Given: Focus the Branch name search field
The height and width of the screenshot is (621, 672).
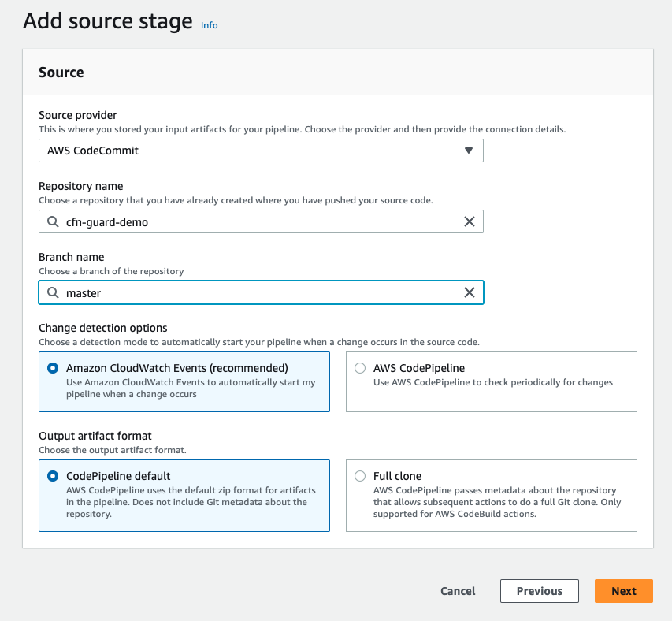Looking at the screenshot, I should tap(261, 292).
